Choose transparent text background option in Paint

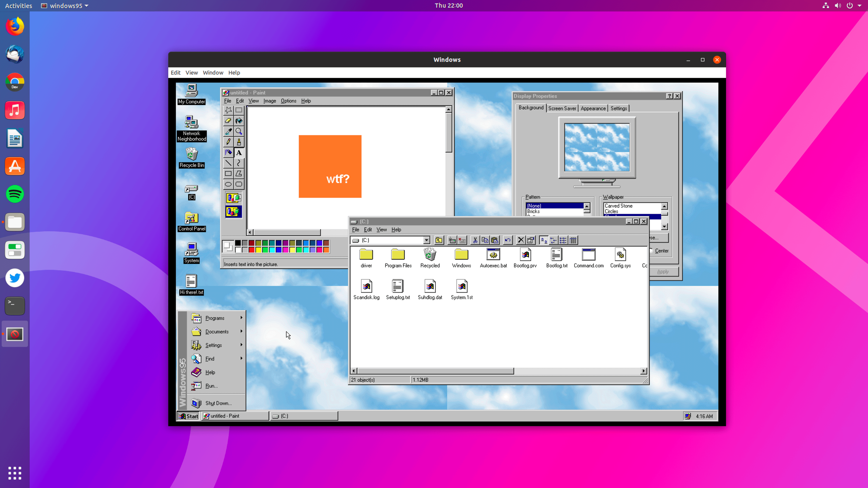pos(234,212)
